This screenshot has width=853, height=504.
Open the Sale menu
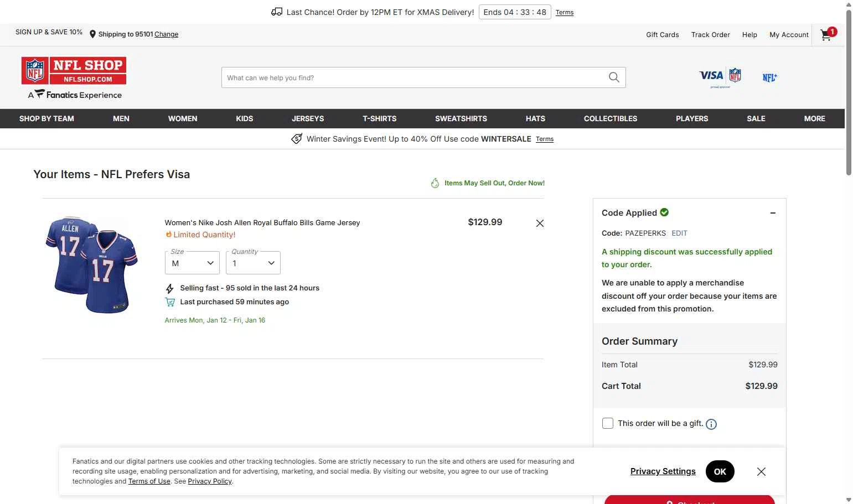point(756,118)
